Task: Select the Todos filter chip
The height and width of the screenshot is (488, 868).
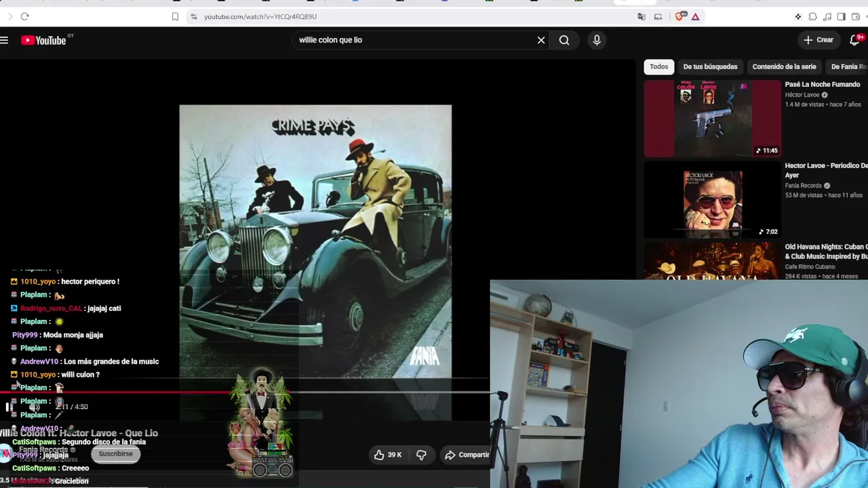Action: coord(659,66)
